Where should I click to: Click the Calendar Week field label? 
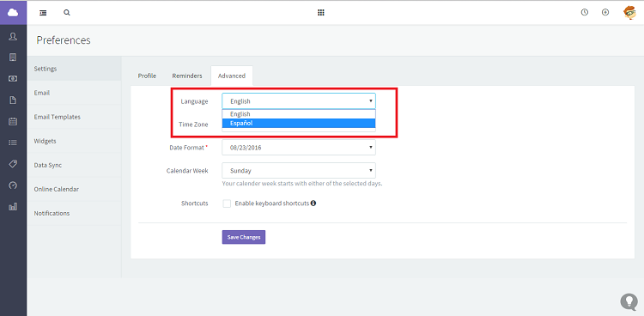(x=187, y=171)
